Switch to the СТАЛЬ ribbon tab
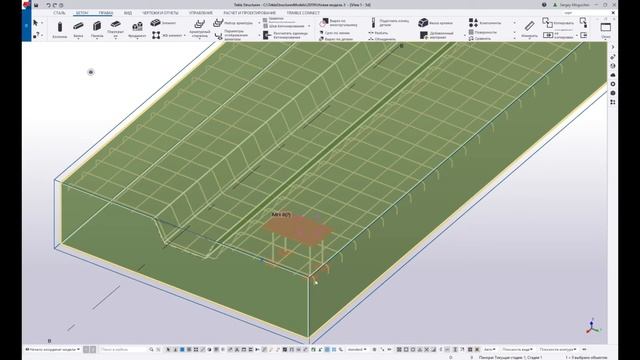 [59, 13]
